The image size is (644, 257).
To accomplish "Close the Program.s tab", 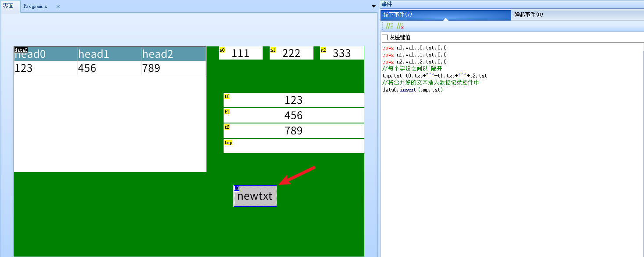I will pos(58,7).
